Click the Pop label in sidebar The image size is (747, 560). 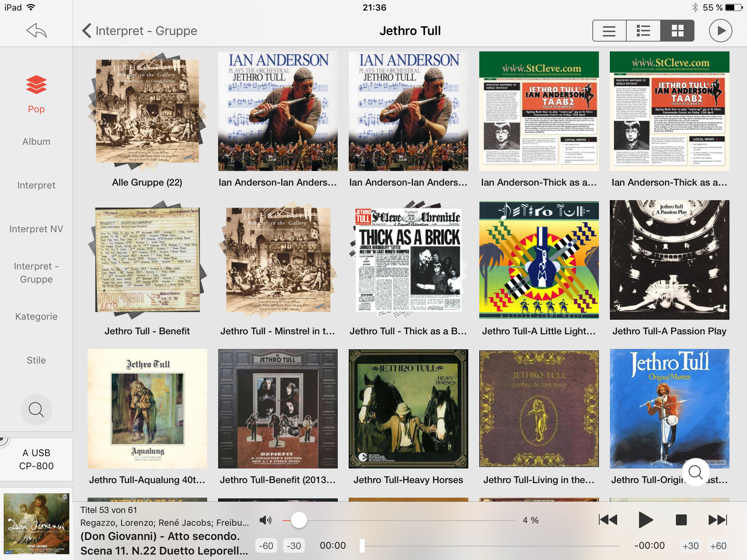36,109
